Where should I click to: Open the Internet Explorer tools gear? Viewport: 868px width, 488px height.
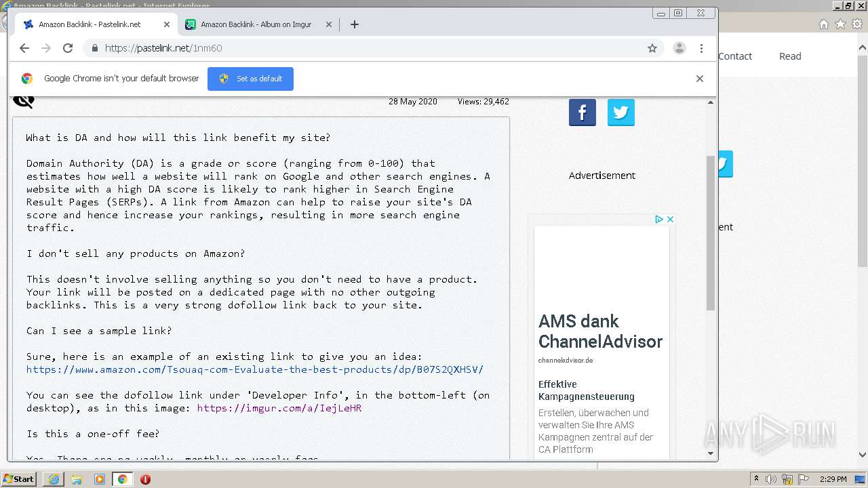click(x=857, y=24)
